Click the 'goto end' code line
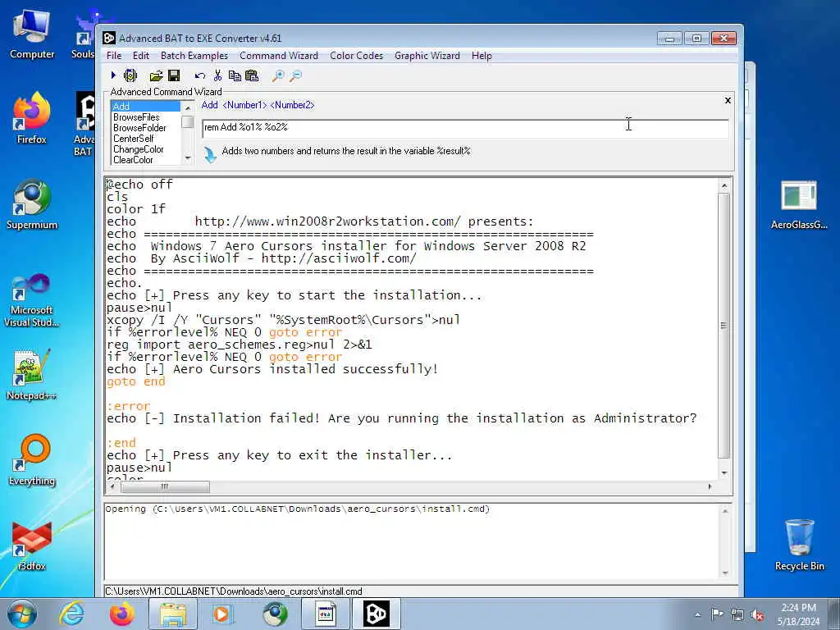The height and width of the screenshot is (630, 840). click(136, 381)
